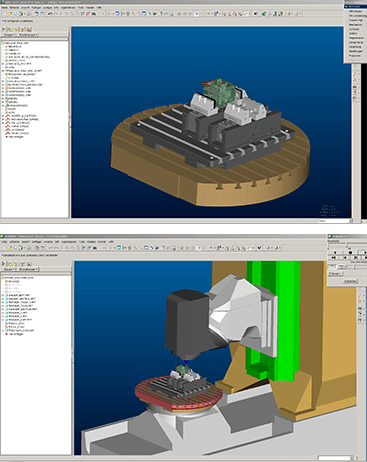This screenshot has height=462, width=367.
Task: Open the Datei menu in the fixture window
Action: 5,7
